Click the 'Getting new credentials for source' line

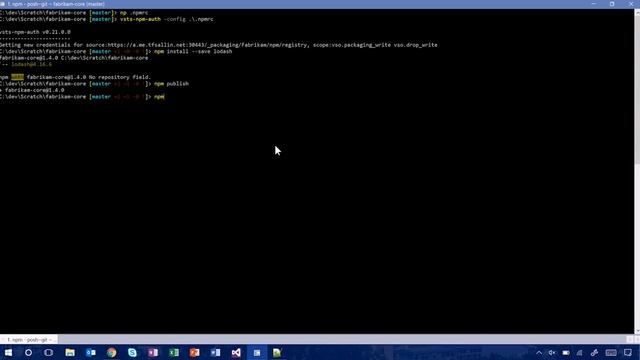click(x=218, y=45)
